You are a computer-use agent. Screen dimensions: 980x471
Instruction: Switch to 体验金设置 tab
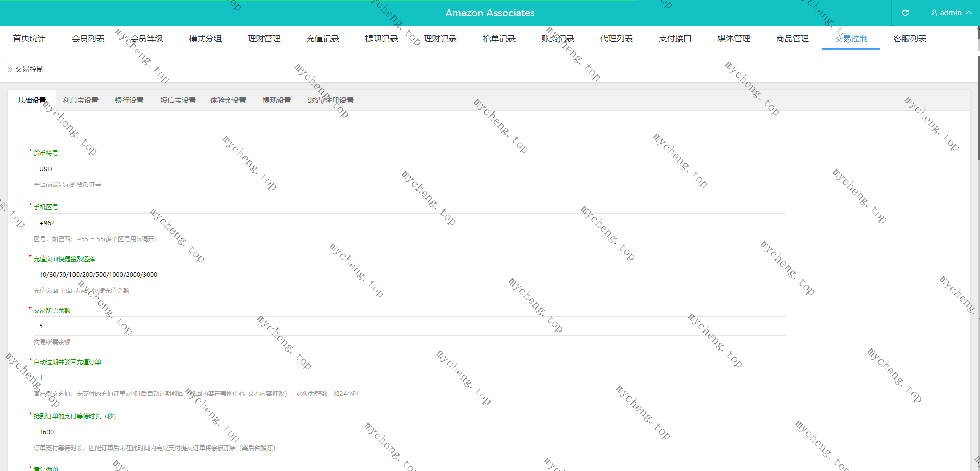pyautogui.click(x=228, y=100)
